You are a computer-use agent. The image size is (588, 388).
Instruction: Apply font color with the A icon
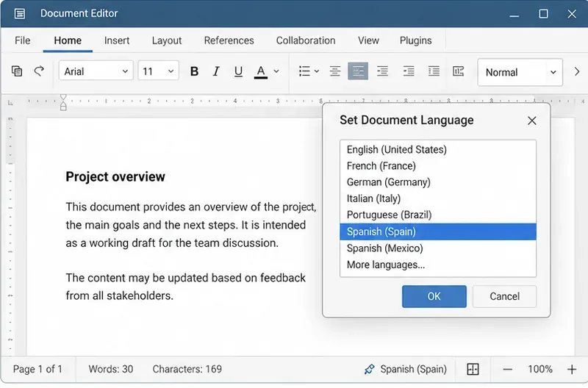pos(261,71)
